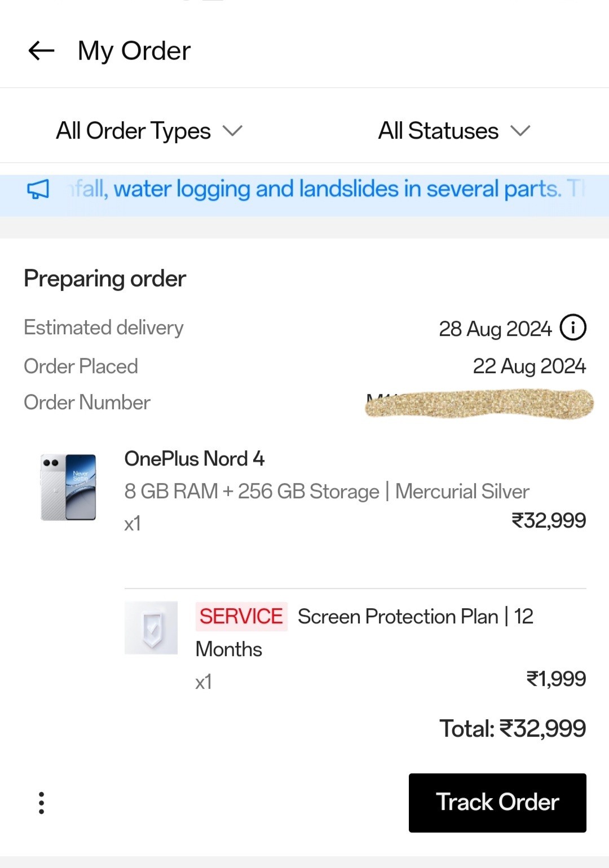The height and width of the screenshot is (868, 609).
Task: Expand the All Statuses dropdown
Action: tap(438, 131)
